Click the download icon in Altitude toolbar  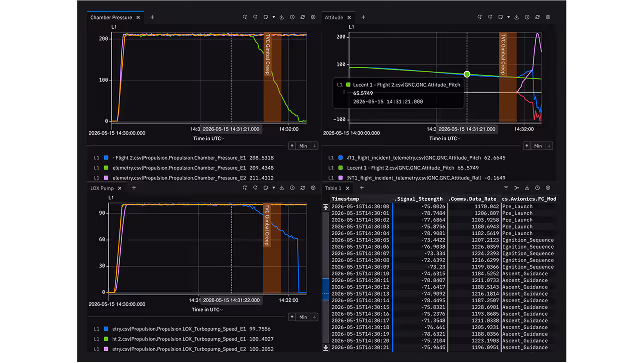coord(517,17)
